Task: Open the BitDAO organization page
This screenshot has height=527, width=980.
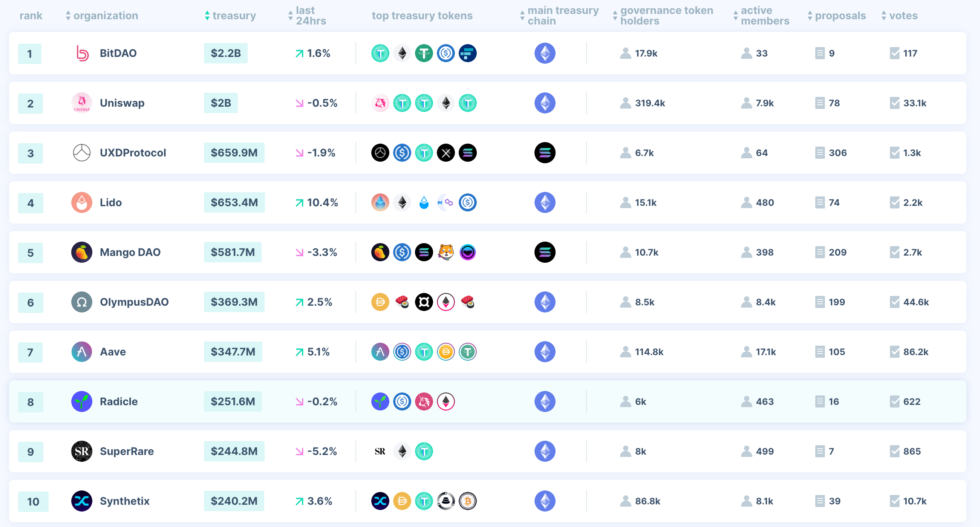Action: tap(118, 53)
